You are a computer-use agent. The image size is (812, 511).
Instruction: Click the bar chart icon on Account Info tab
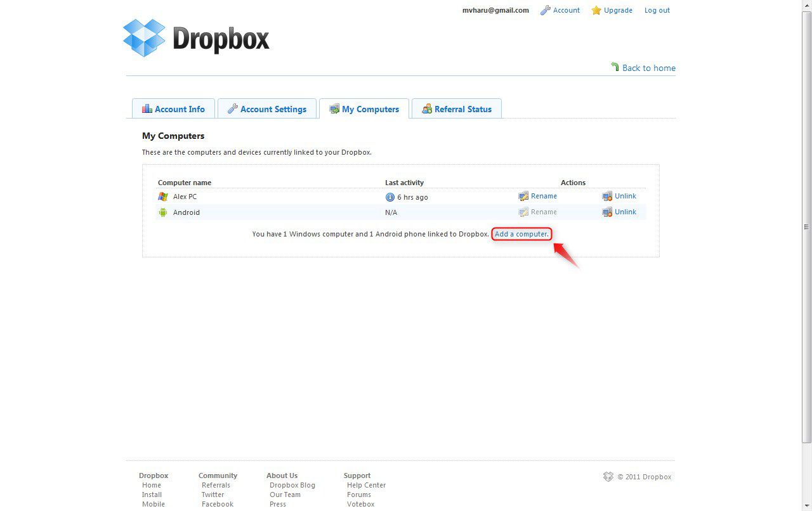[147, 108]
